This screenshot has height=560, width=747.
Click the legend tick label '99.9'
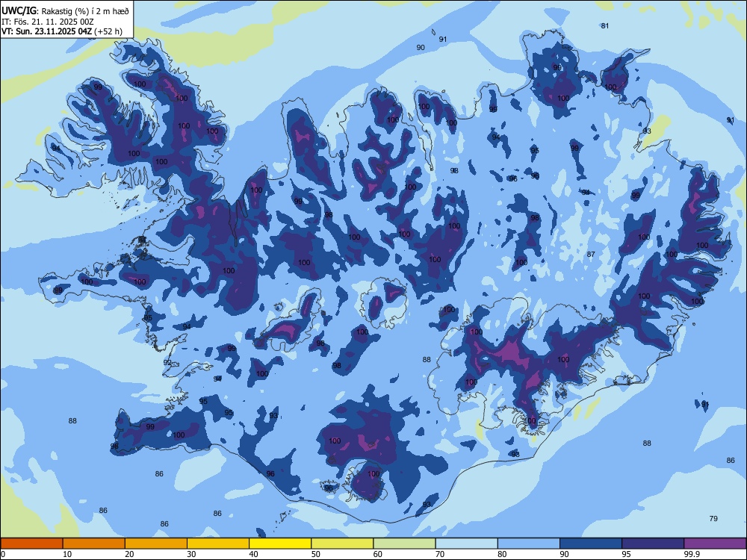[x=692, y=554]
